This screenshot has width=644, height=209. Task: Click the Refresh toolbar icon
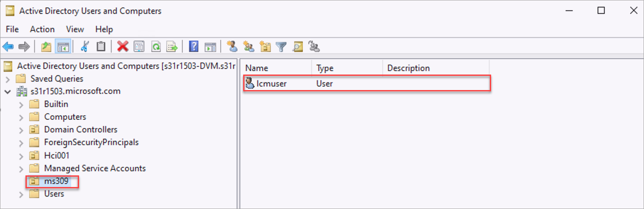[156, 47]
